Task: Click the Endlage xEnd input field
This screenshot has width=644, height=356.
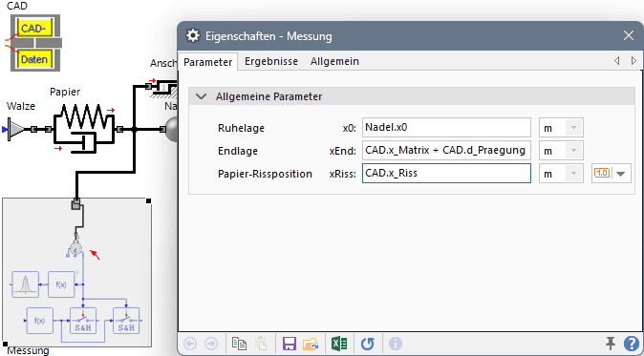Action: coord(446,151)
